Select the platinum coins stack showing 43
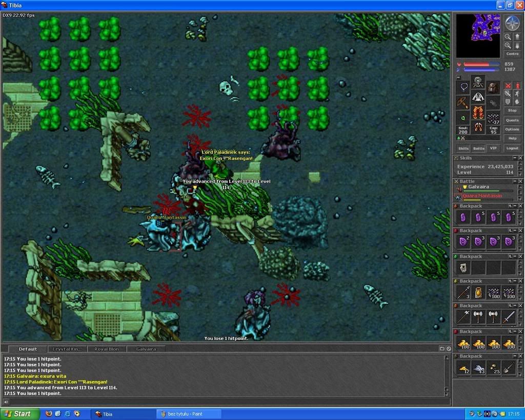This screenshot has width=525, height=420. pos(479,368)
